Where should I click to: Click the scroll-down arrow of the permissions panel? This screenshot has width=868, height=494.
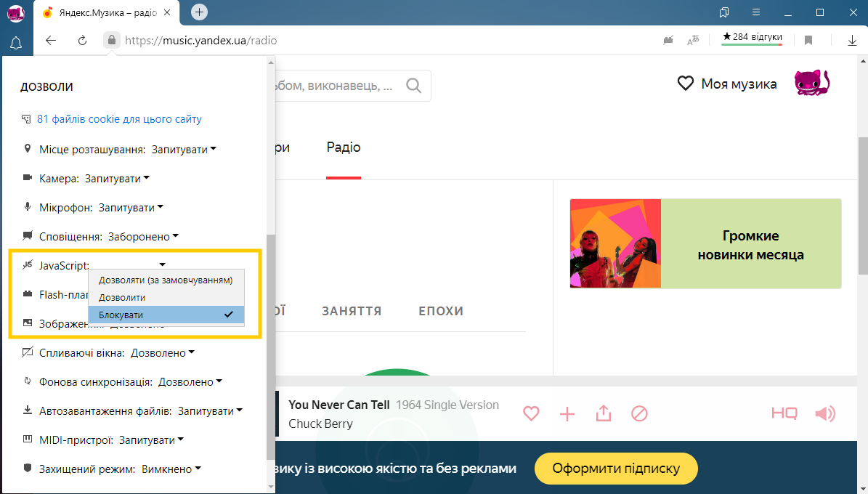(x=271, y=487)
